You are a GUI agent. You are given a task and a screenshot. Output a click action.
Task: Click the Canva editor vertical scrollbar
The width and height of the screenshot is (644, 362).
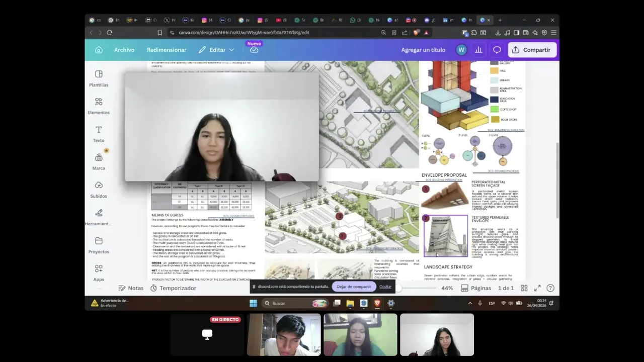click(x=557, y=180)
